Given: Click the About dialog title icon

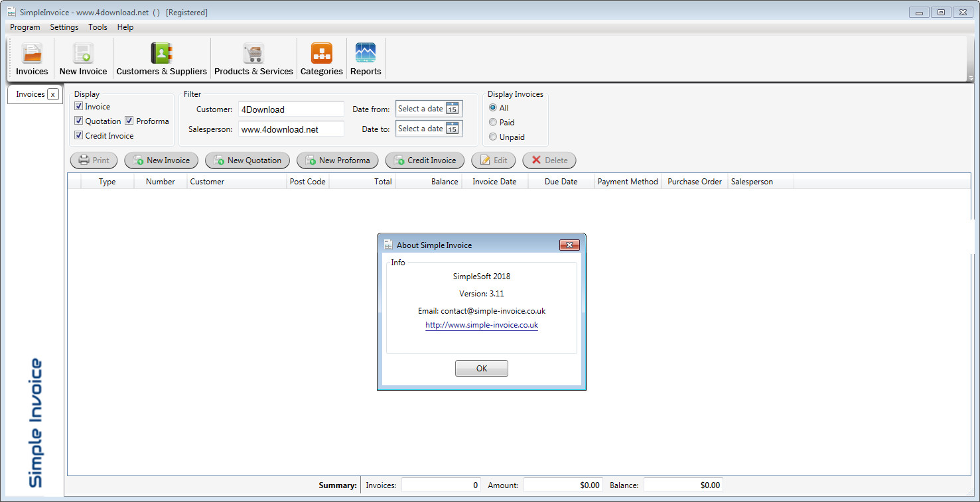Looking at the screenshot, I should (x=389, y=245).
